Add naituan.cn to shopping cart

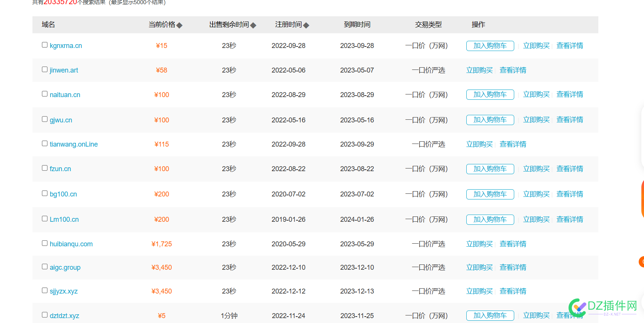(490, 94)
